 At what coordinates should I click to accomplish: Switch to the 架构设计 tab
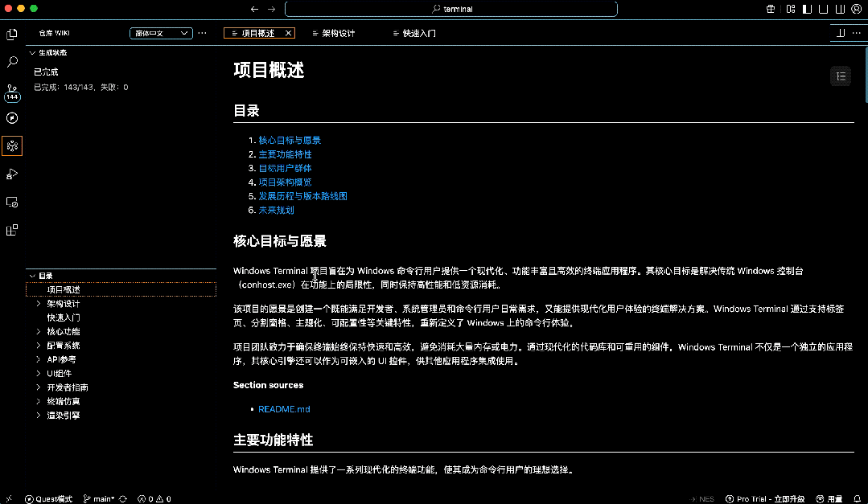coord(338,33)
